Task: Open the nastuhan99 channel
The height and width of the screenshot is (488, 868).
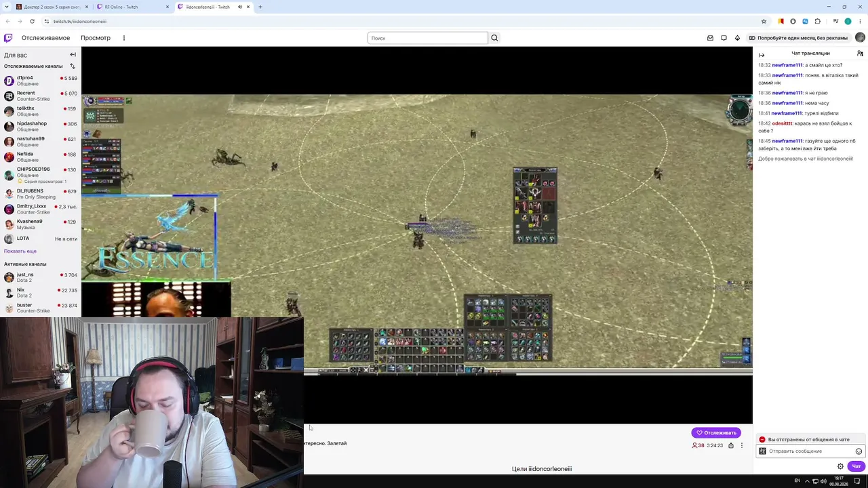Action: coord(41,142)
